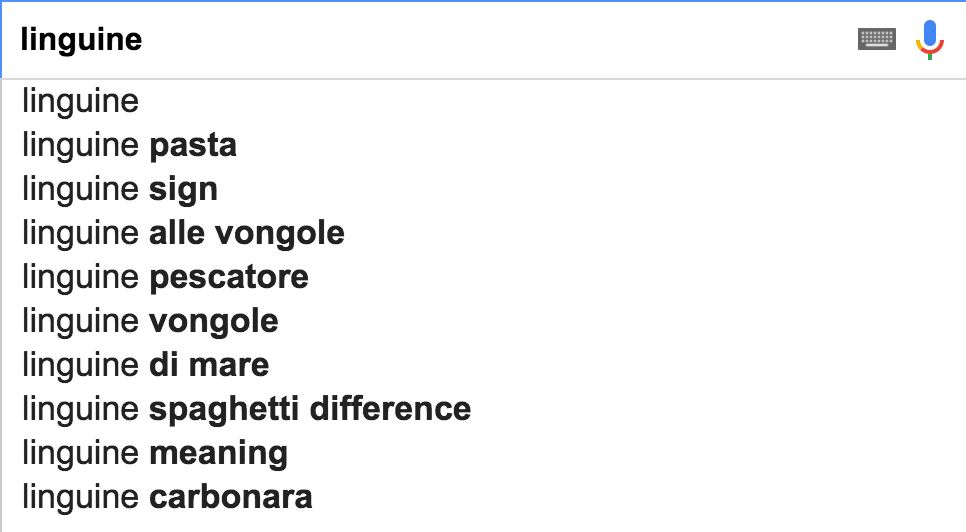Click the bold words "di mare"
966x532 pixels.
[209, 365]
